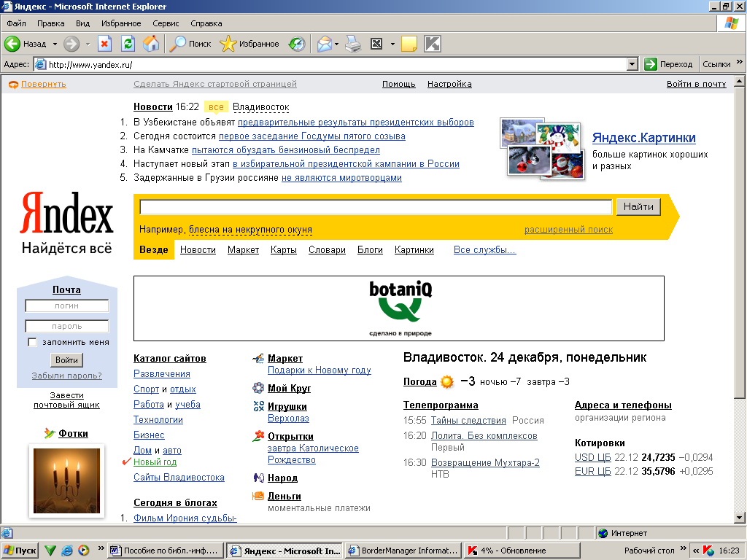Image resolution: width=747 pixels, height=560 pixels.
Task: Click the Переход go button
Action: (x=670, y=64)
